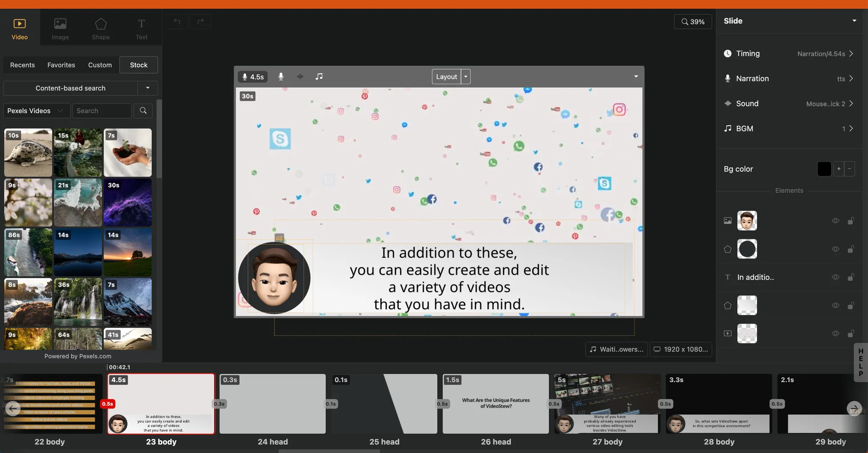The height and width of the screenshot is (453, 868).
Task: Open Timing settings row
Action: coord(789,53)
